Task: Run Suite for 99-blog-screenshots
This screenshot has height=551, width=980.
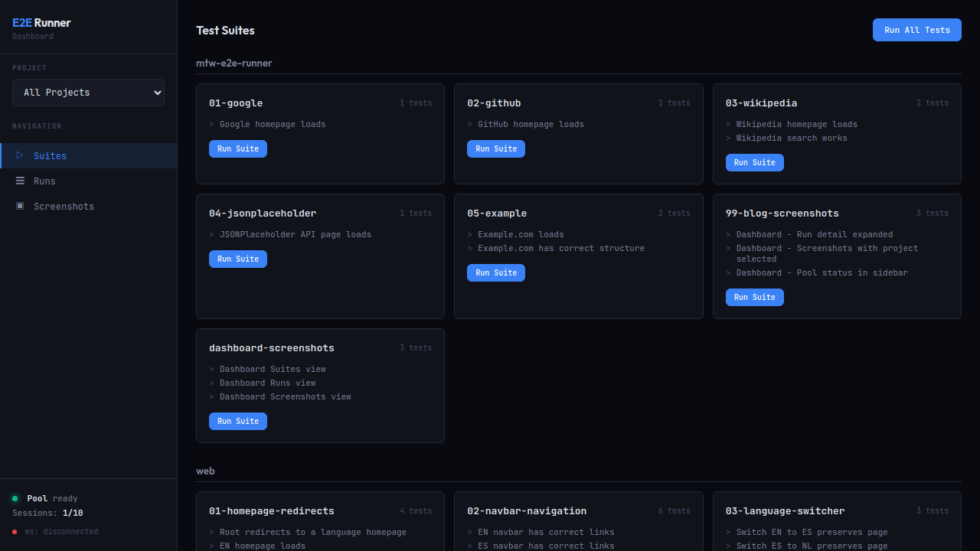Action: (755, 297)
